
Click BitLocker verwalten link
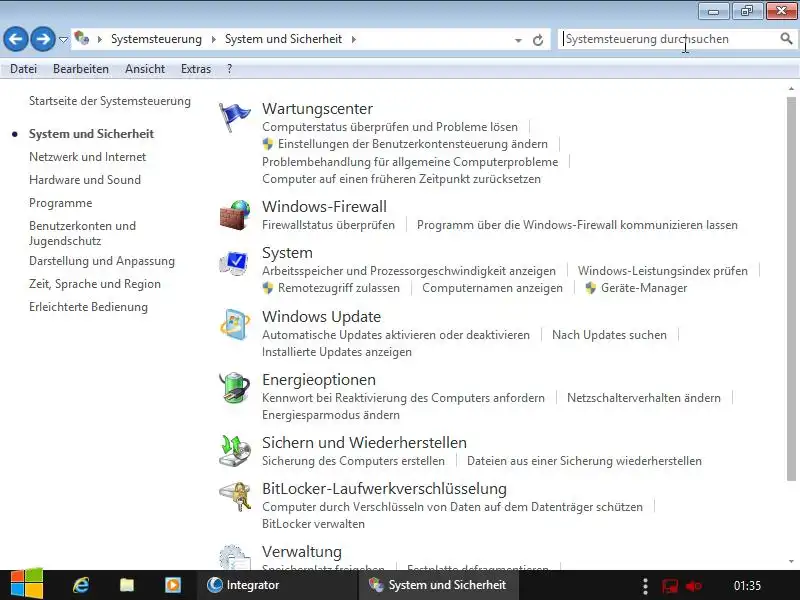click(x=313, y=524)
